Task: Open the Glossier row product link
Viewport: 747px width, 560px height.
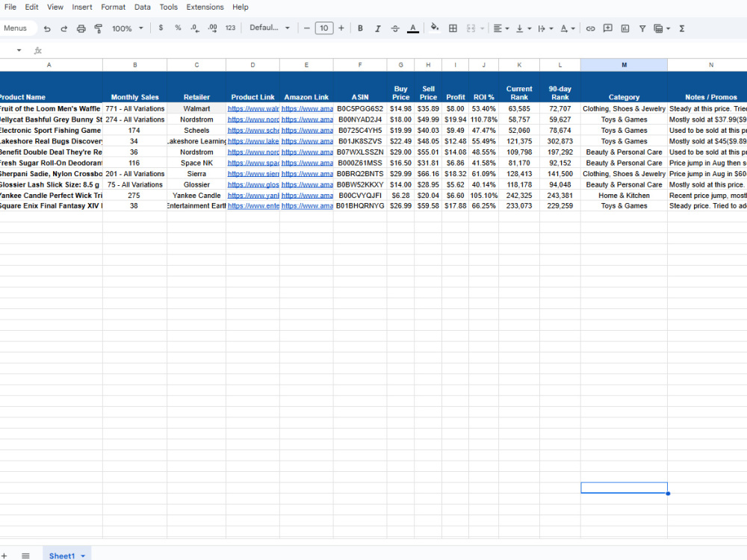Action: pyautogui.click(x=253, y=184)
